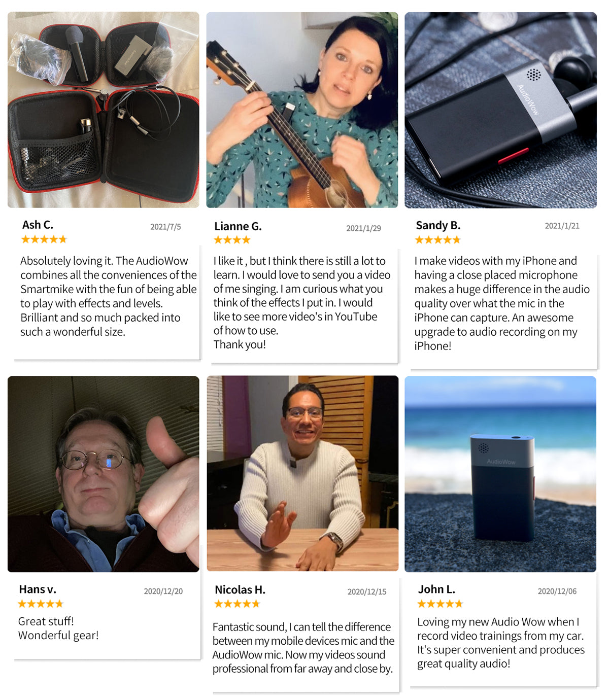Open Ash C.'s carrying case photo
This screenshot has height=700, width=609.
104,110
